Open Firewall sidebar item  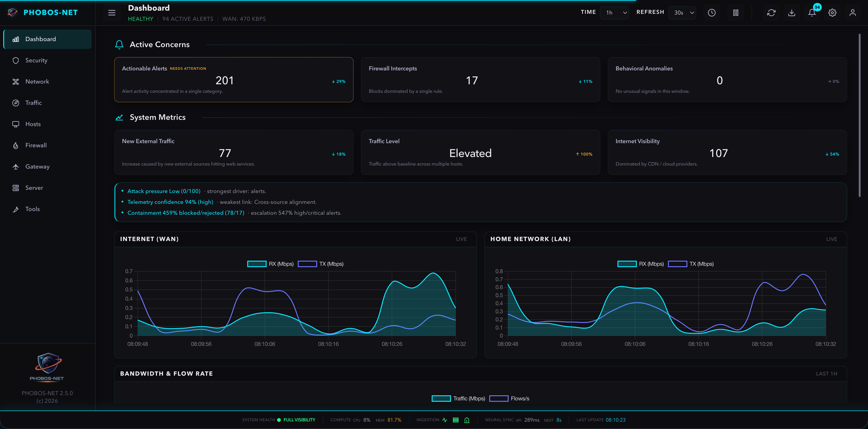click(x=36, y=145)
